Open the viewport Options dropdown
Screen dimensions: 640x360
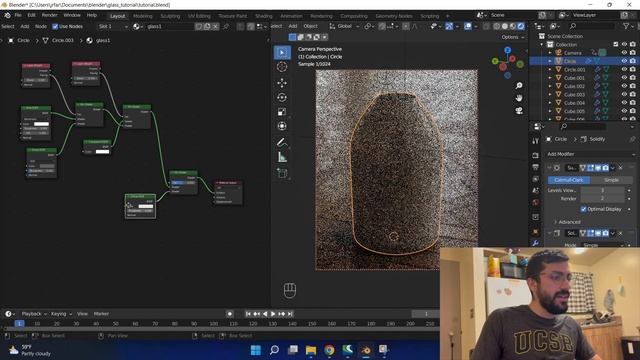[x=513, y=37]
